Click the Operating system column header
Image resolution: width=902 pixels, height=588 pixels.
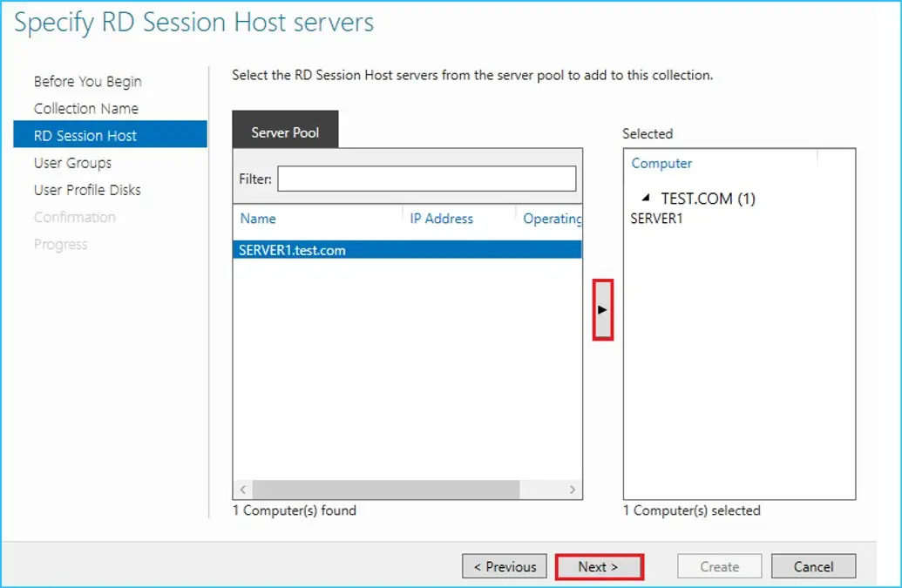click(552, 219)
